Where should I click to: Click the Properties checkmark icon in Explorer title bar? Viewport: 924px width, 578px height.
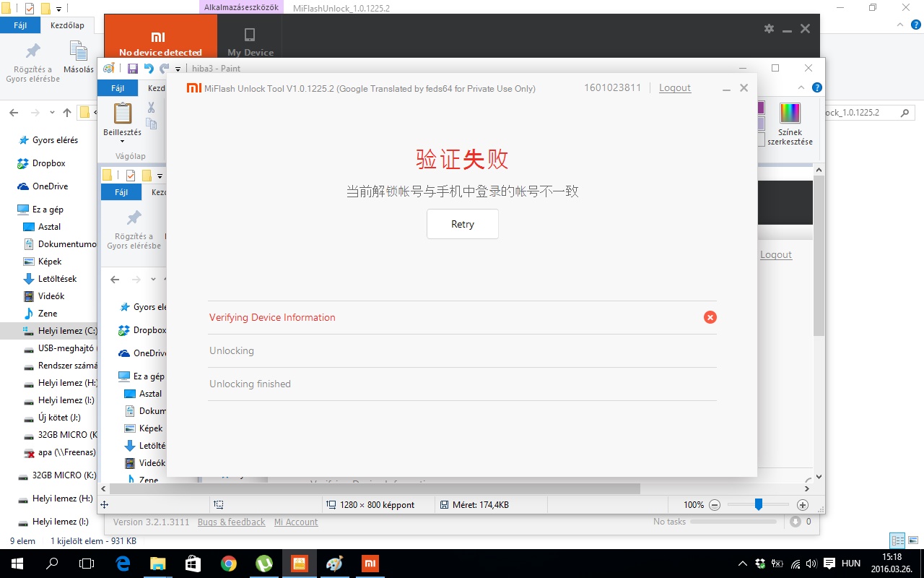[30, 9]
